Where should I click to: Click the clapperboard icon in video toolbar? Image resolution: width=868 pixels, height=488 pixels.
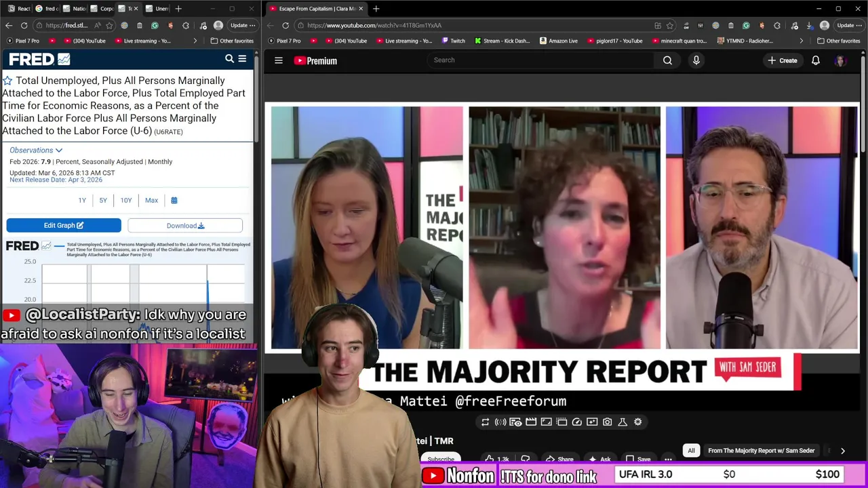(x=531, y=422)
